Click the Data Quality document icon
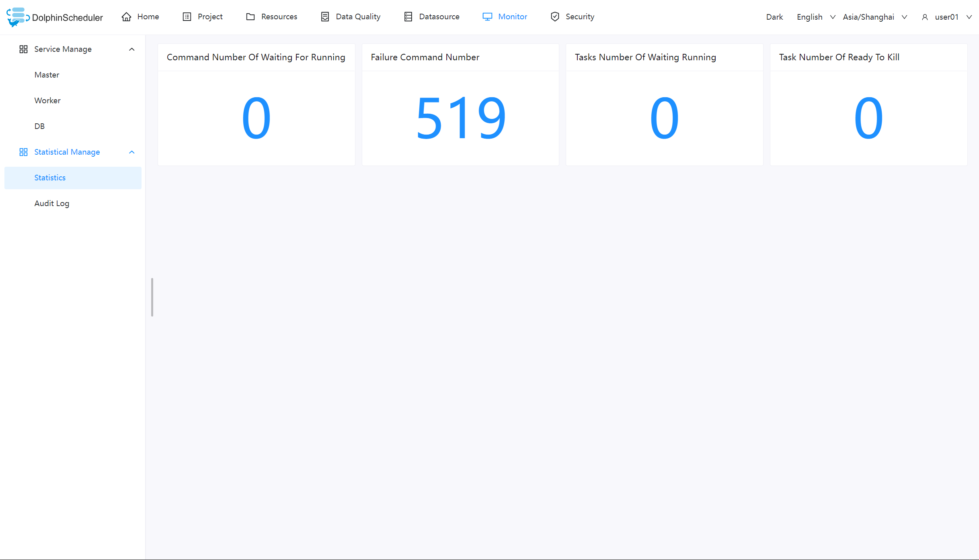The image size is (979, 560). (325, 17)
